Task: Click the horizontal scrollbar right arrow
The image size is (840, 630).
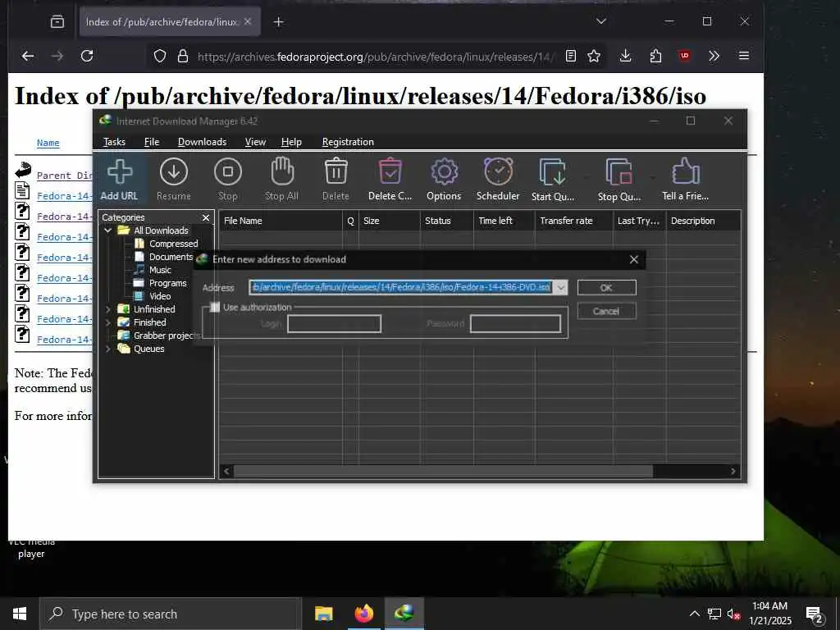Action: 733,472
